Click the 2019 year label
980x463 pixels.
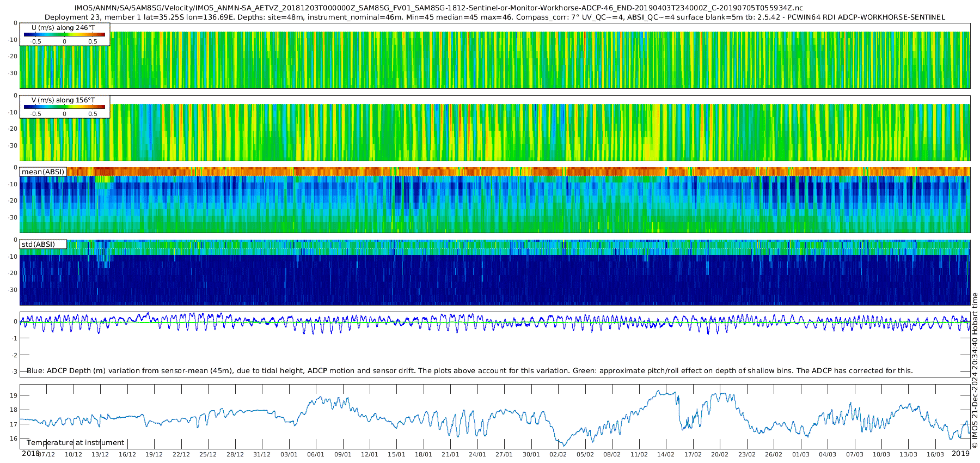coord(960,454)
